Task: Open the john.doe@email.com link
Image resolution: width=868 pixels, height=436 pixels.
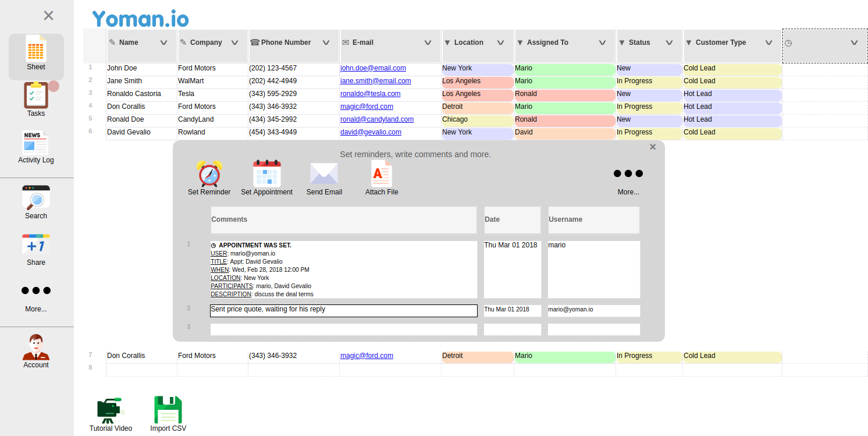Action: 373,68
